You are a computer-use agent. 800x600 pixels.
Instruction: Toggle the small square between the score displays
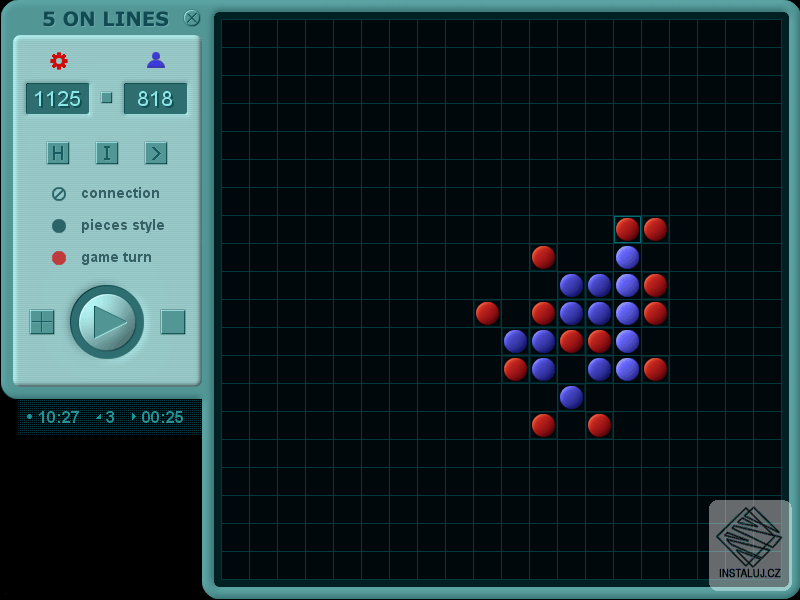pos(107,98)
